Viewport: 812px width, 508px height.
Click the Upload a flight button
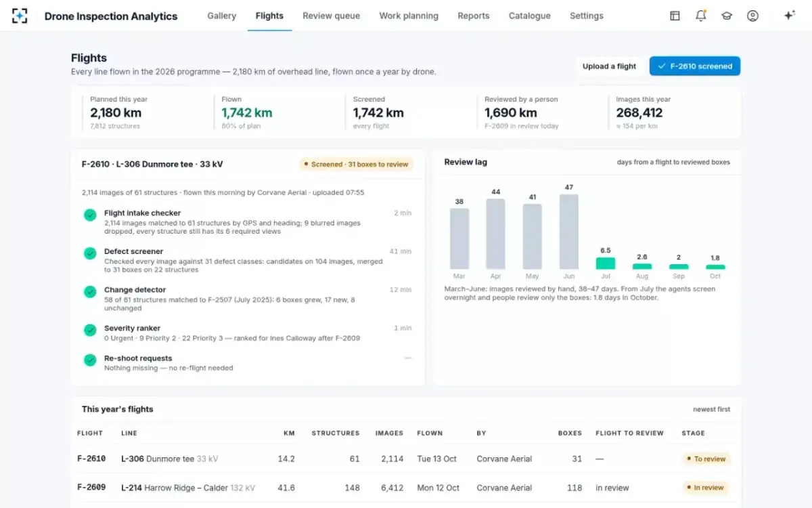coord(610,66)
